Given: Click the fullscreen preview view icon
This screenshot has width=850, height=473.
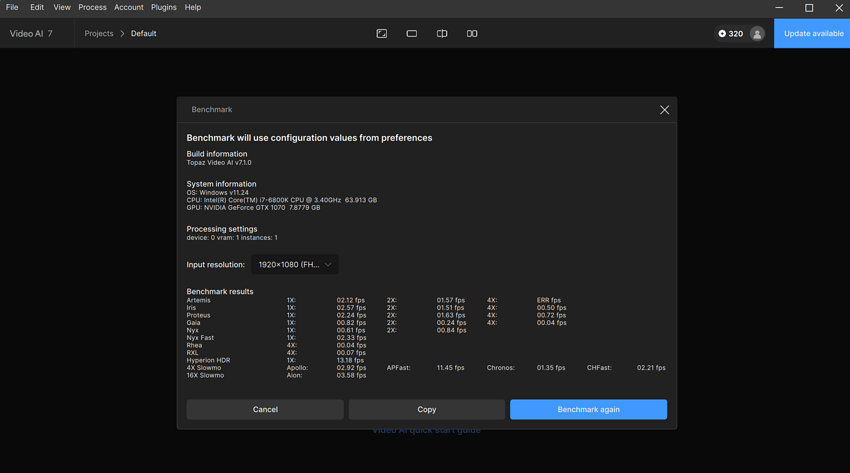Looking at the screenshot, I should pos(382,34).
